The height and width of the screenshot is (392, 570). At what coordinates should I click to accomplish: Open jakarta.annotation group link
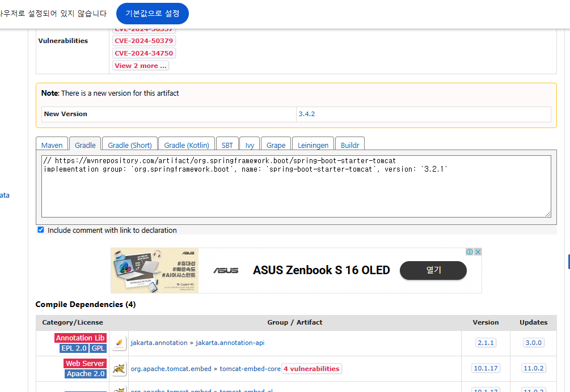click(159, 343)
